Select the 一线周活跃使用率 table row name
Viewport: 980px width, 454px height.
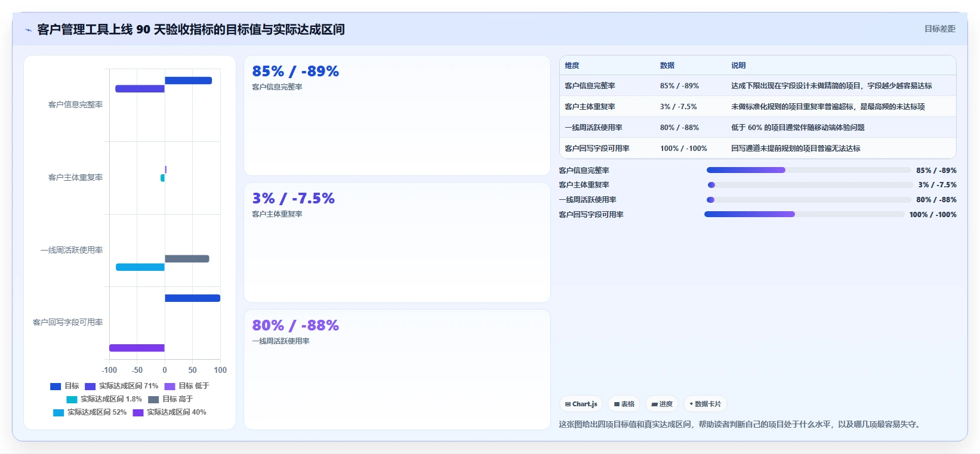pos(593,128)
